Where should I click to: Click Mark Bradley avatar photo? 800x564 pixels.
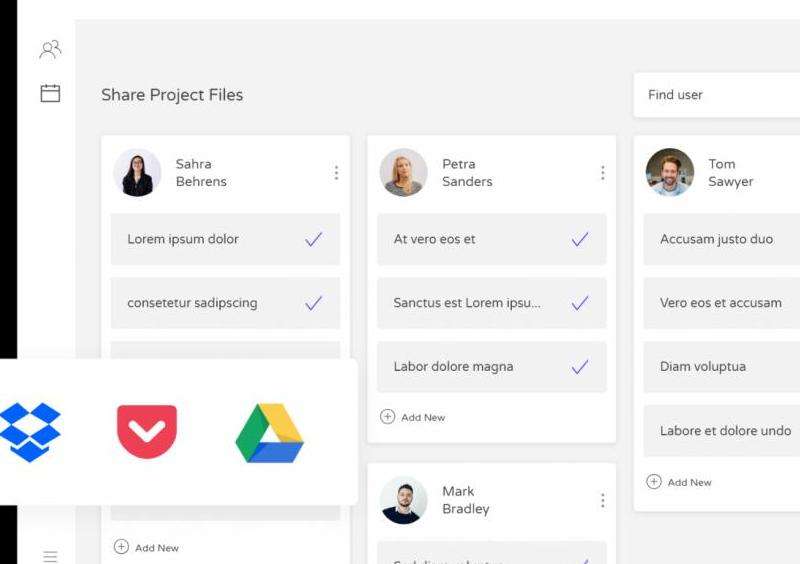click(x=404, y=500)
